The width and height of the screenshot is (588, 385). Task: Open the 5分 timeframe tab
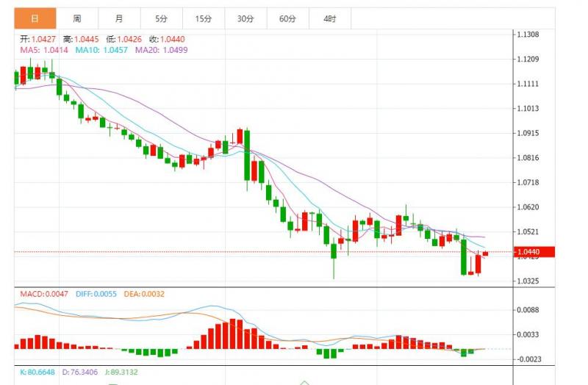(161, 18)
